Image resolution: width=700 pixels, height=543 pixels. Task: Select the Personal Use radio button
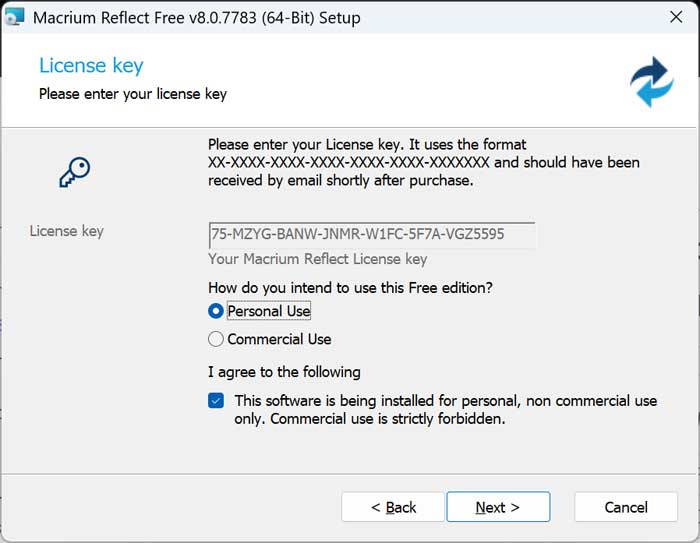[x=216, y=311]
